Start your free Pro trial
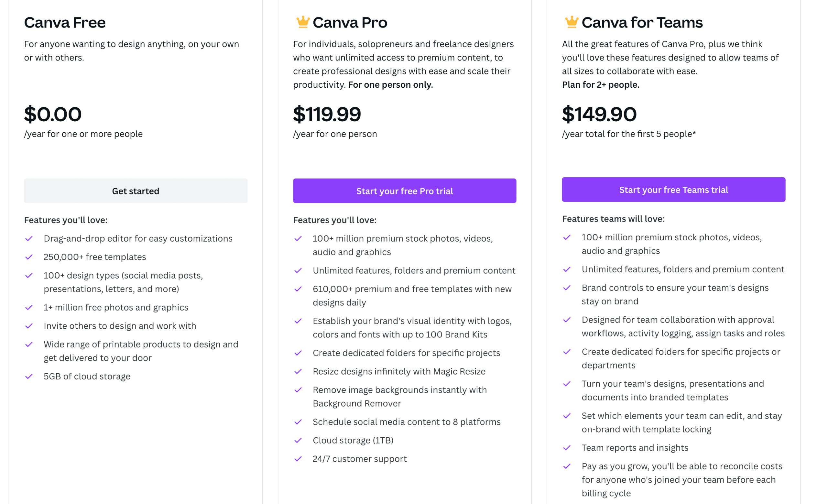The width and height of the screenshot is (828, 504). (x=405, y=191)
